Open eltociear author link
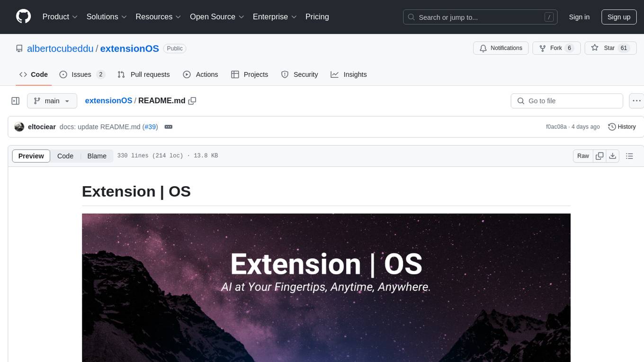 [x=42, y=127]
